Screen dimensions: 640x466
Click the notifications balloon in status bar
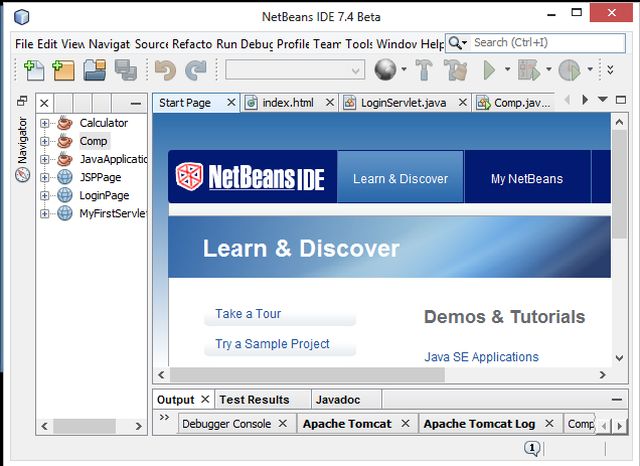(532, 448)
